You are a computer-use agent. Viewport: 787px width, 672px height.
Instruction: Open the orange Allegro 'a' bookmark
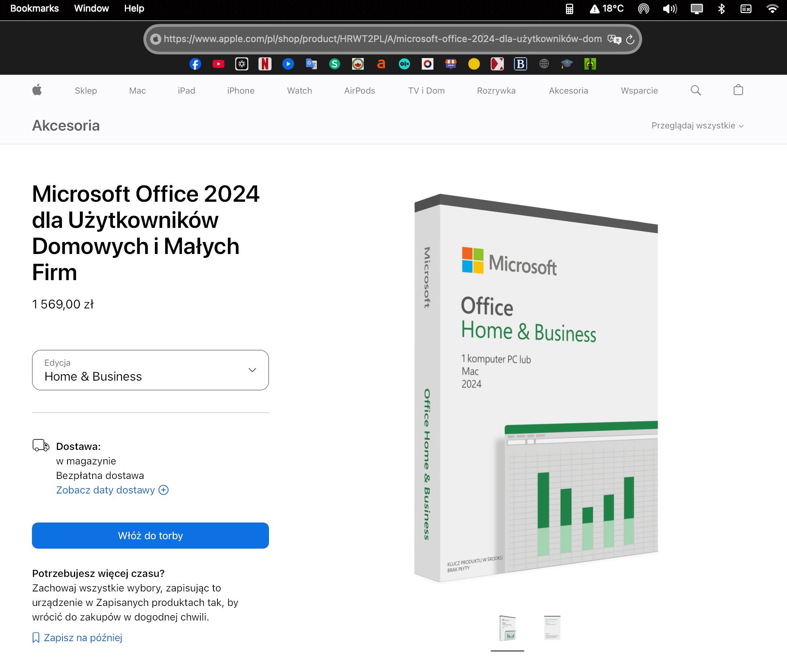(381, 64)
